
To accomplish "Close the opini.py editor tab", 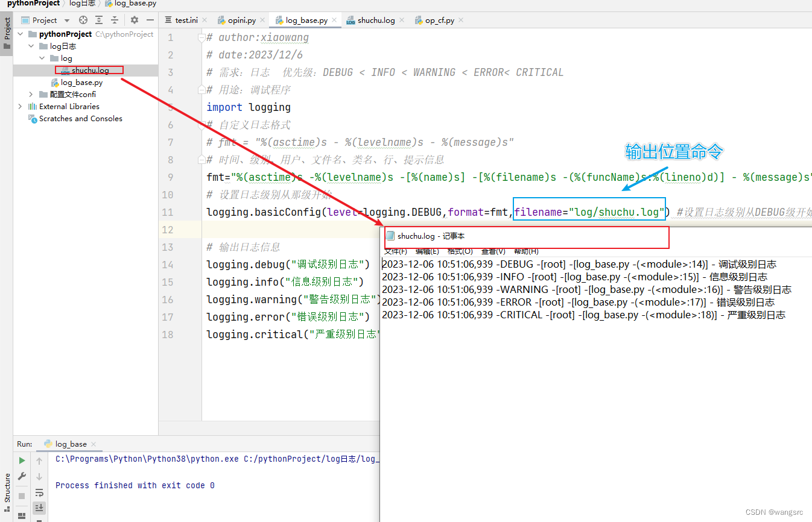I will (x=262, y=20).
